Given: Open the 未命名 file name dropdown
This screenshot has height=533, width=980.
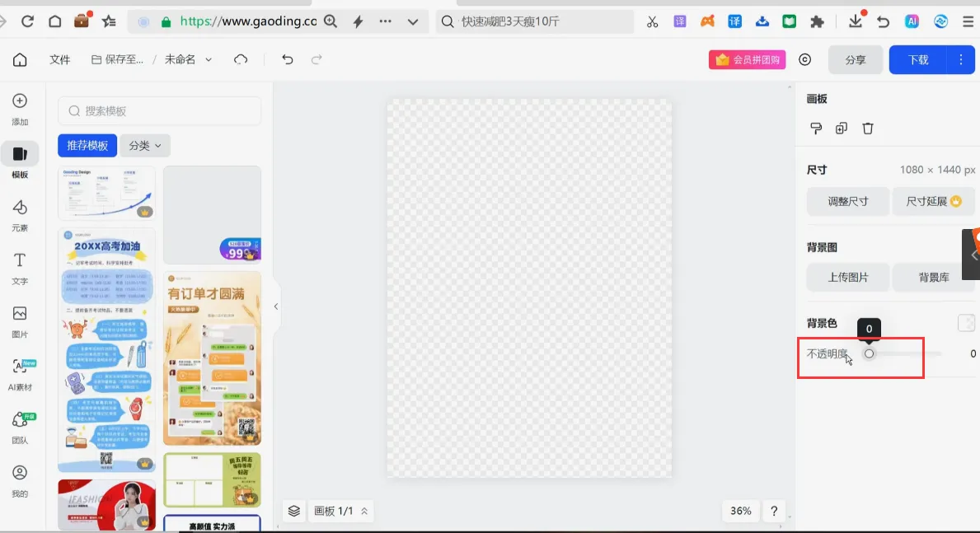Looking at the screenshot, I should point(188,59).
